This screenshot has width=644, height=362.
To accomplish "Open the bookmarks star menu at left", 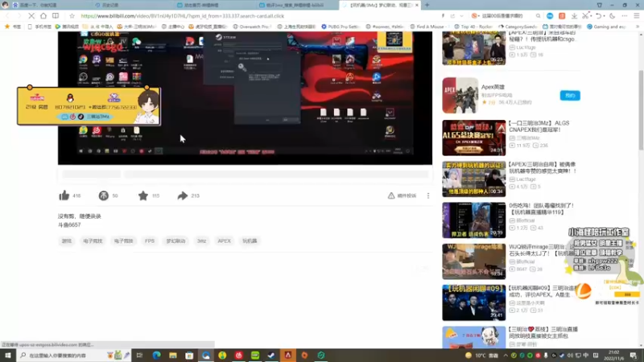I will (x=12, y=27).
